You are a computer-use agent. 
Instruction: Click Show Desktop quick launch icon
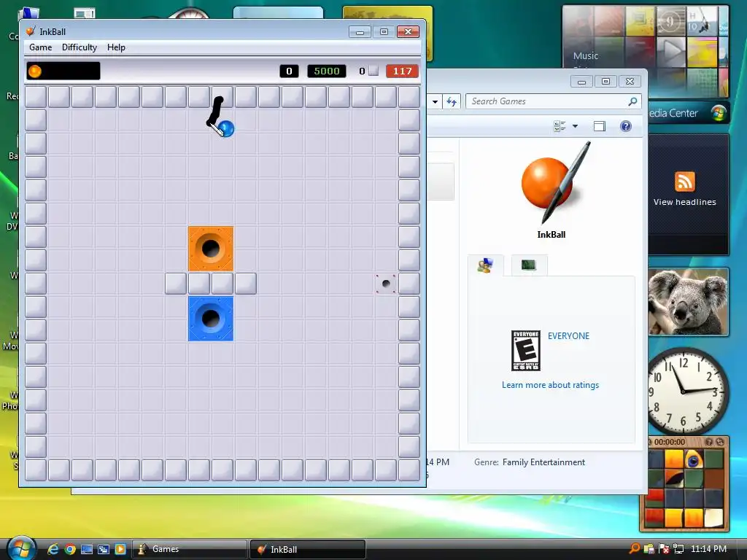pos(87,549)
